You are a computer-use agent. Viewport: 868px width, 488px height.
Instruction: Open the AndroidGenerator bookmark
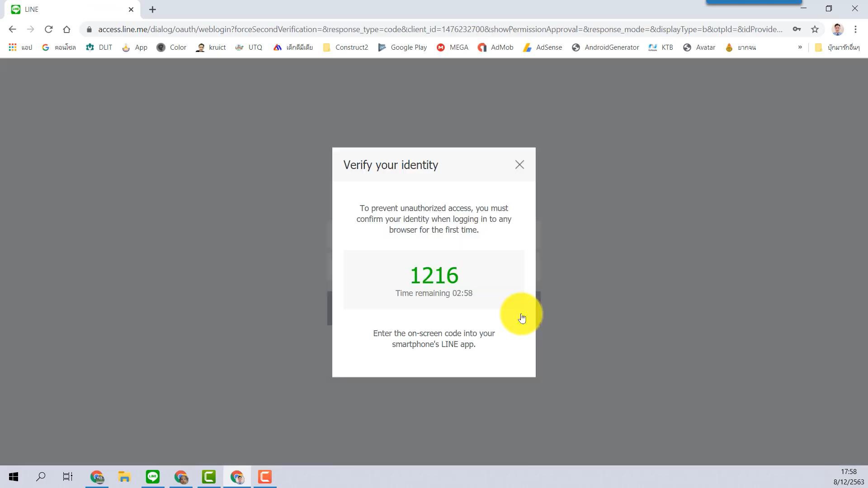pos(605,47)
